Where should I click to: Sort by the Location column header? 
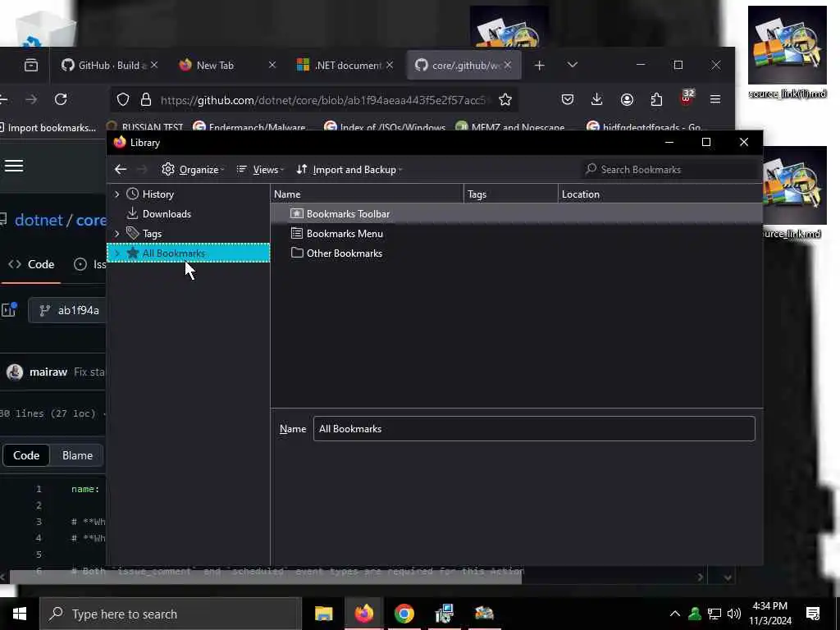click(x=660, y=194)
